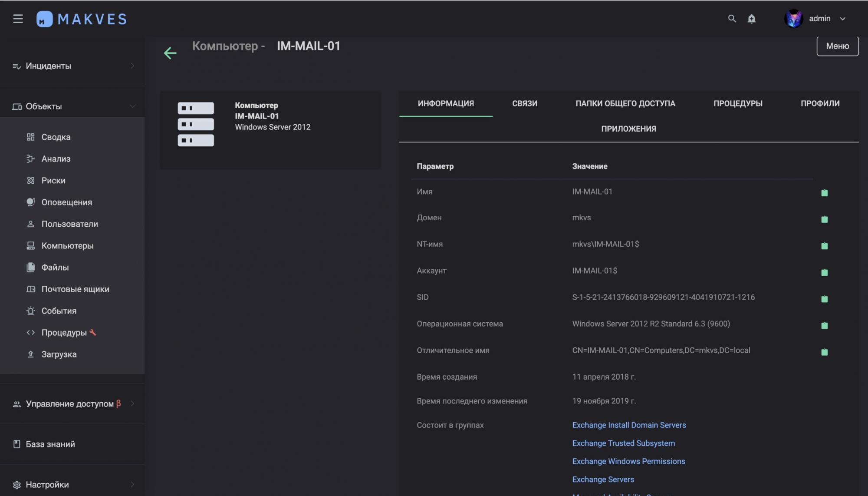
Task: Click the server computer thumbnail image
Action: [x=196, y=124]
